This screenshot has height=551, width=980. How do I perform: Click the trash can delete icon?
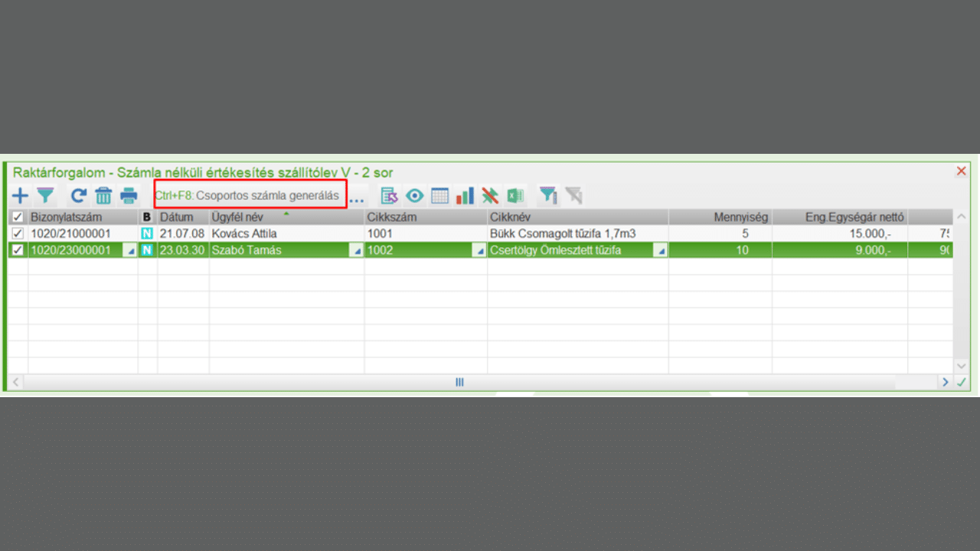click(x=103, y=196)
